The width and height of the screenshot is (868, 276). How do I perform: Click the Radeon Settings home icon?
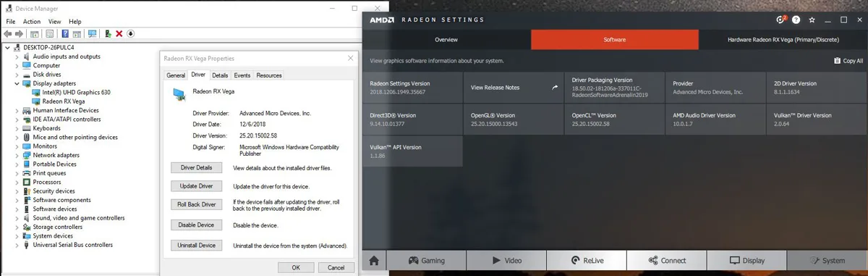point(374,261)
